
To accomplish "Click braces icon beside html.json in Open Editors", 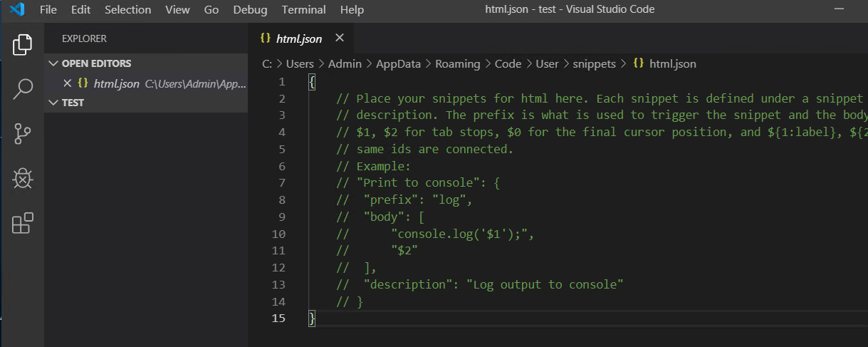I will (x=83, y=83).
